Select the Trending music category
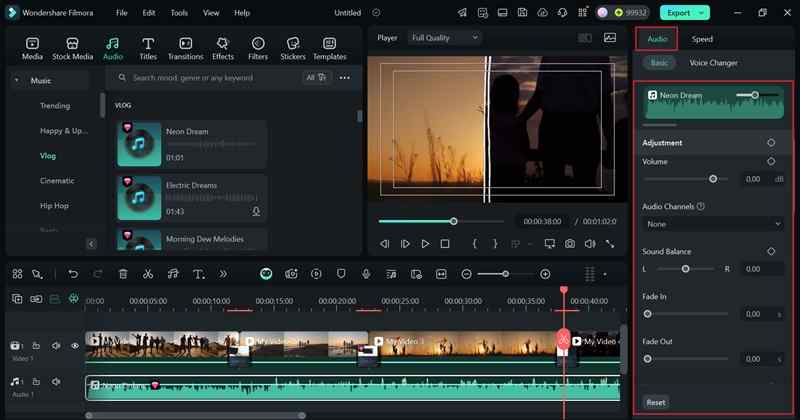This screenshot has height=420, width=800. [x=55, y=106]
